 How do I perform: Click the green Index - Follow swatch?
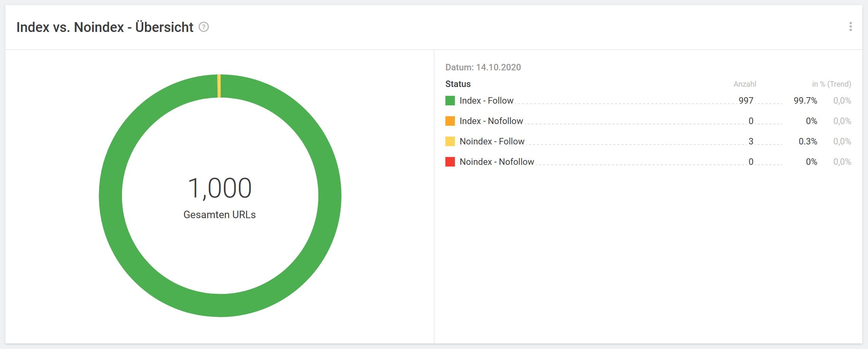pos(450,101)
